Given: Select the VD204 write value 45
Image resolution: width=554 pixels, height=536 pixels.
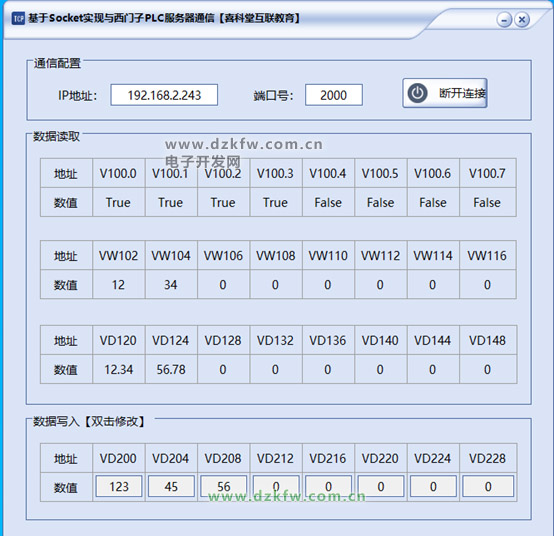Looking at the screenshot, I should pos(171,487).
